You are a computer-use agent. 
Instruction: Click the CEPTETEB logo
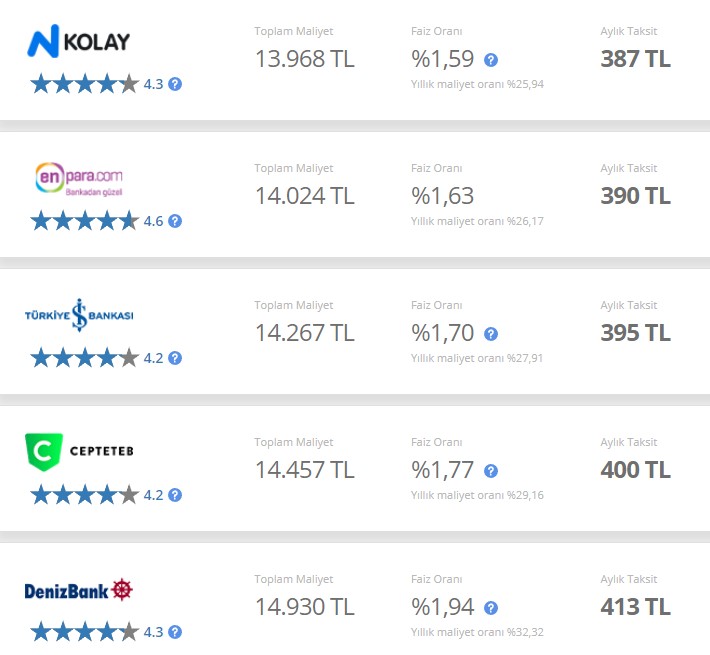pos(79,452)
